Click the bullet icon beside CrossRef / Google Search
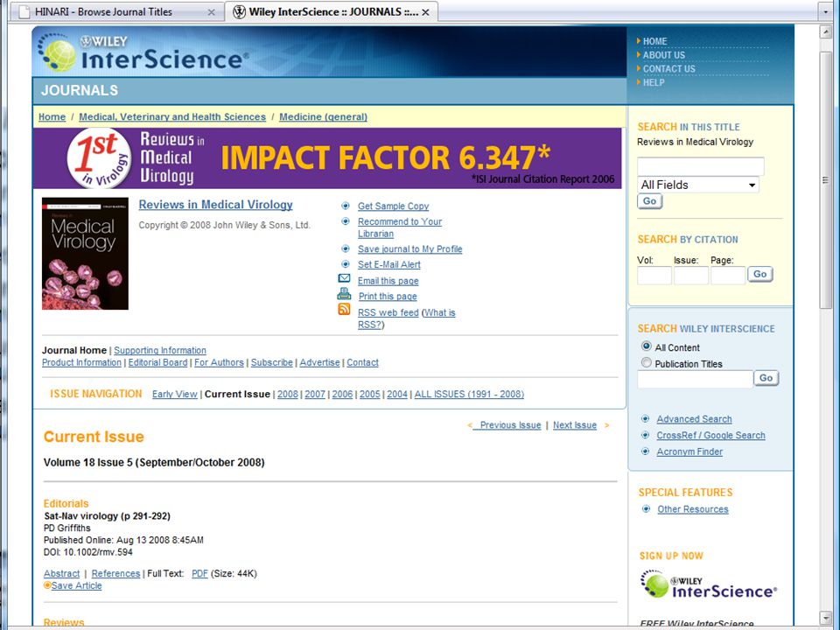 [646, 435]
